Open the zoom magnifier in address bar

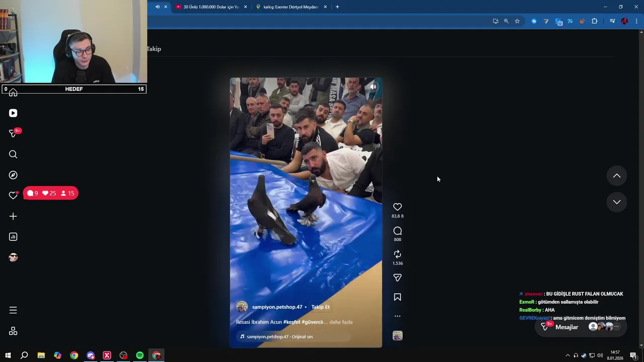tap(506, 21)
